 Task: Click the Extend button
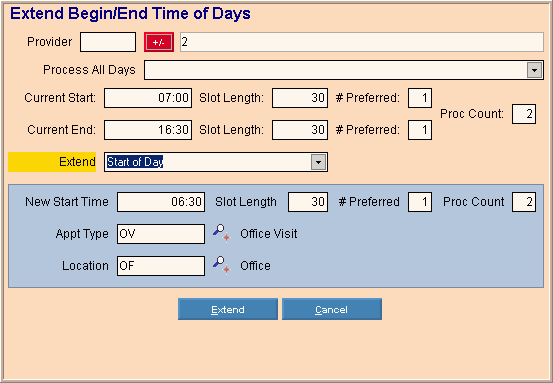click(x=228, y=309)
